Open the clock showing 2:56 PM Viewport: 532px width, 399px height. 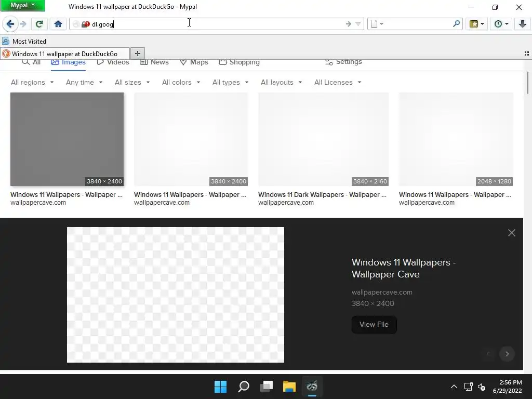[507, 387]
